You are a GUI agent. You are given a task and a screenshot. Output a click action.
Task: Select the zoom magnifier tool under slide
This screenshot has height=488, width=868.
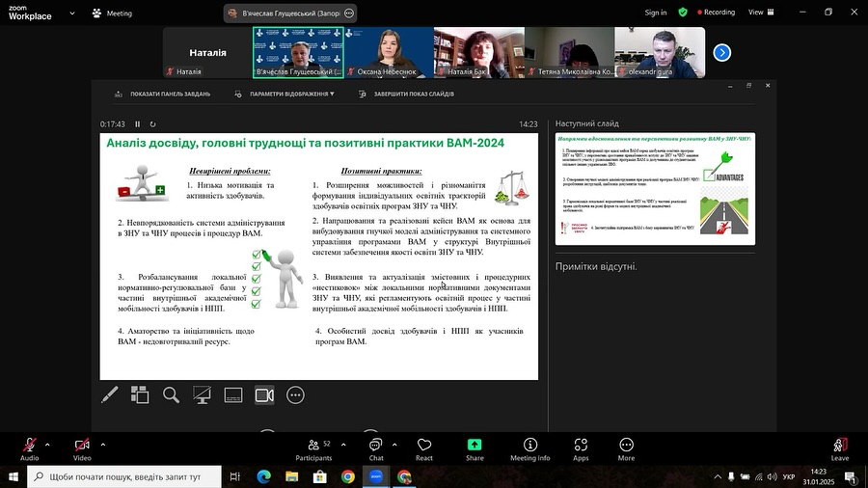click(x=171, y=395)
